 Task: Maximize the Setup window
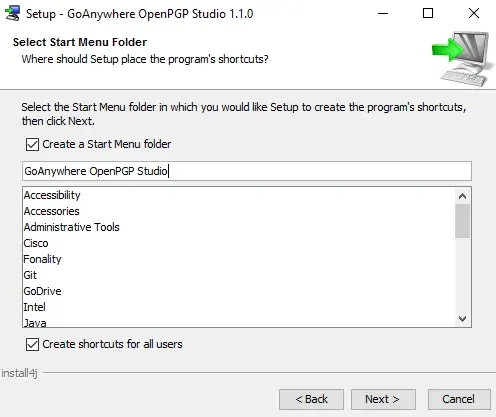click(x=428, y=14)
